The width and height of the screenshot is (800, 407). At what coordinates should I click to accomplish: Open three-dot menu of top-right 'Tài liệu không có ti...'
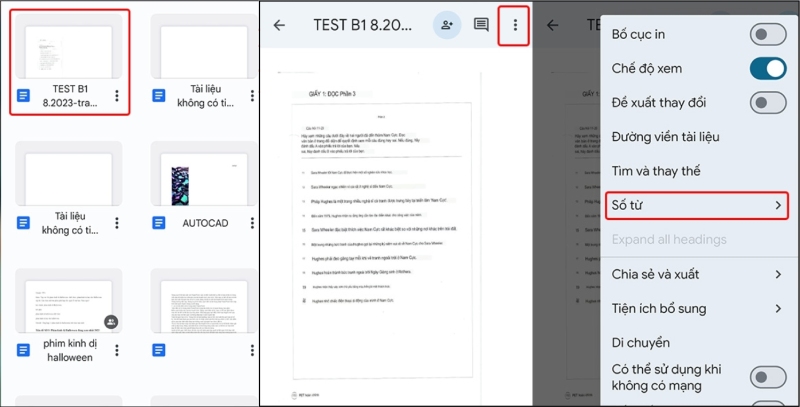pyautogui.click(x=252, y=95)
